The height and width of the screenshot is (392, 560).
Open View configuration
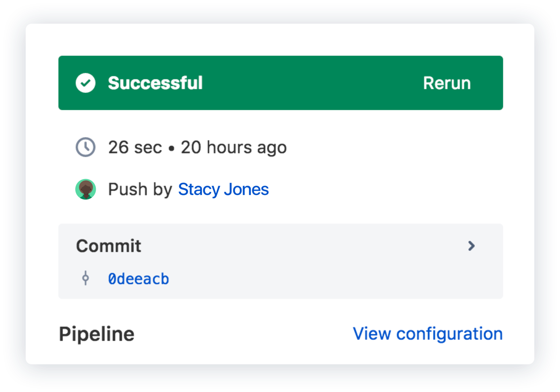point(428,334)
